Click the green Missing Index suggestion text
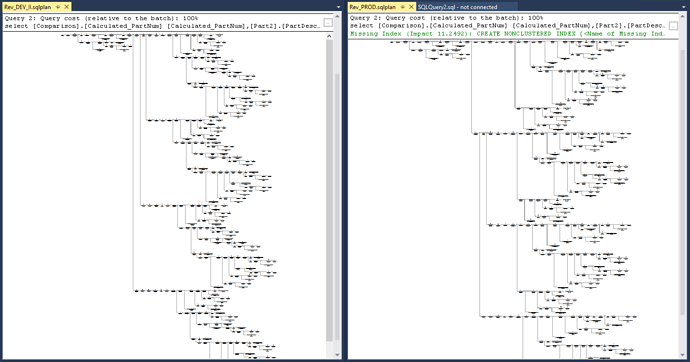Viewport: 690px width, 362px height. click(x=507, y=34)
